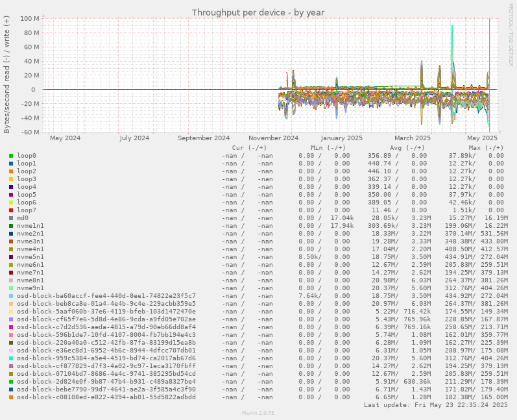Click the md0 gray legend swatch
517x420 pixels.
11,218
